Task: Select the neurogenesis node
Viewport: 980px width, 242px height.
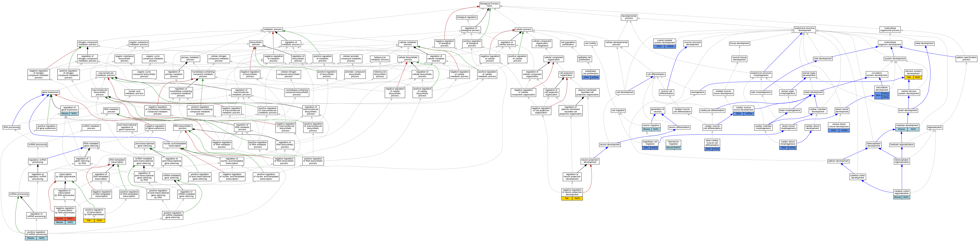Action: click(x=698, y=92)
